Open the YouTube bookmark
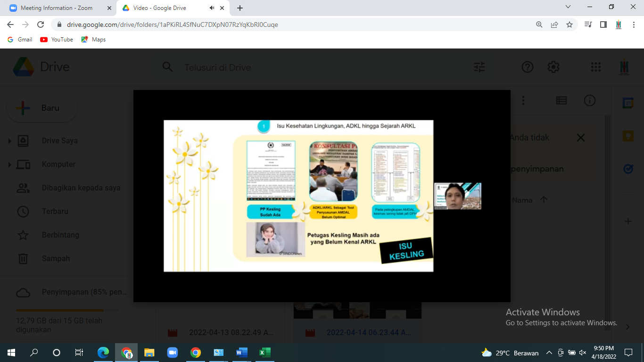Viewport: 644px width, 362px height. (57, 40)
